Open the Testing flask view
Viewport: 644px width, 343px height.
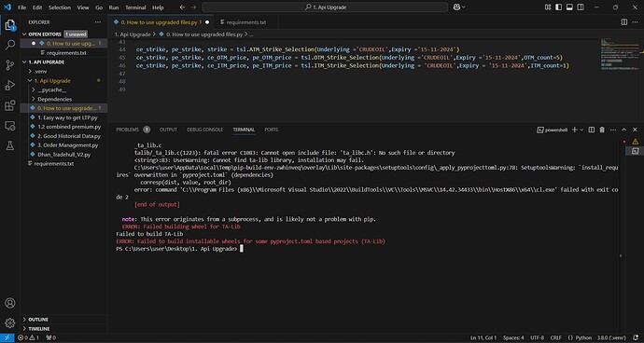click(x=10, y=145)
